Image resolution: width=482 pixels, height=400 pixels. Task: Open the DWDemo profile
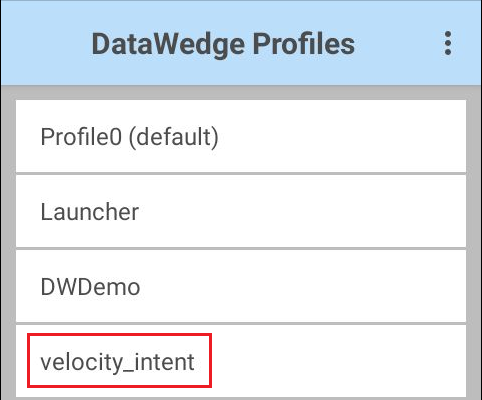pos(241,286)
